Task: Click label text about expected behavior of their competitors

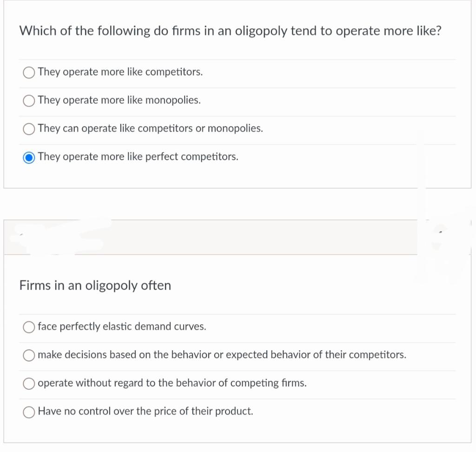Action: 222,355
